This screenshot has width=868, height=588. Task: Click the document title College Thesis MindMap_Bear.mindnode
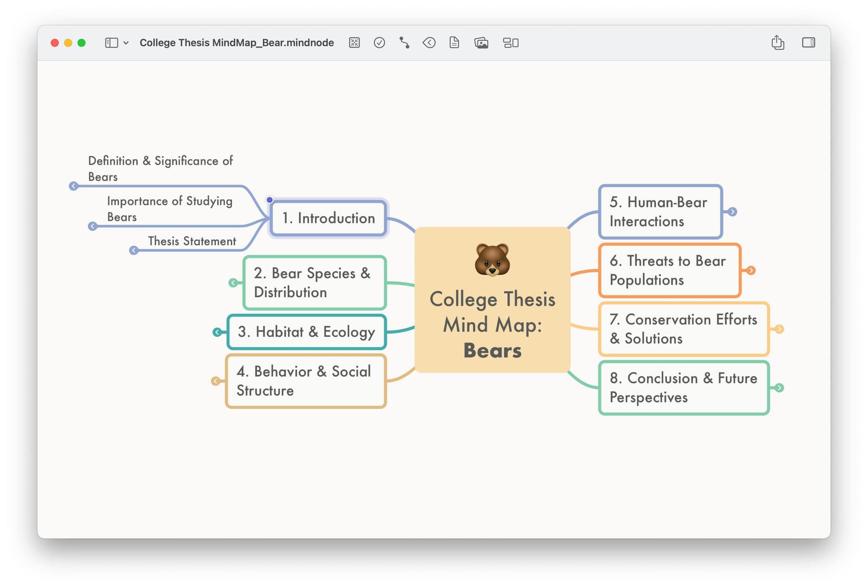237,42
